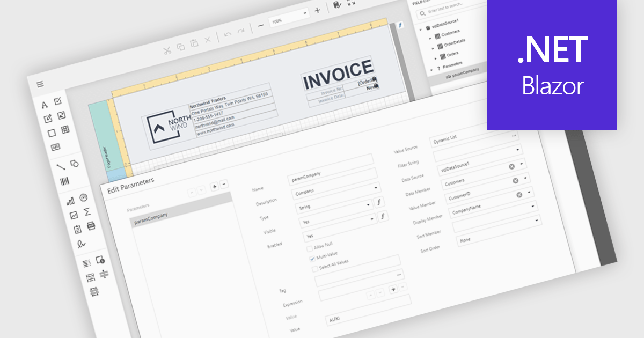Click the Undo arrow

point(228,34)
